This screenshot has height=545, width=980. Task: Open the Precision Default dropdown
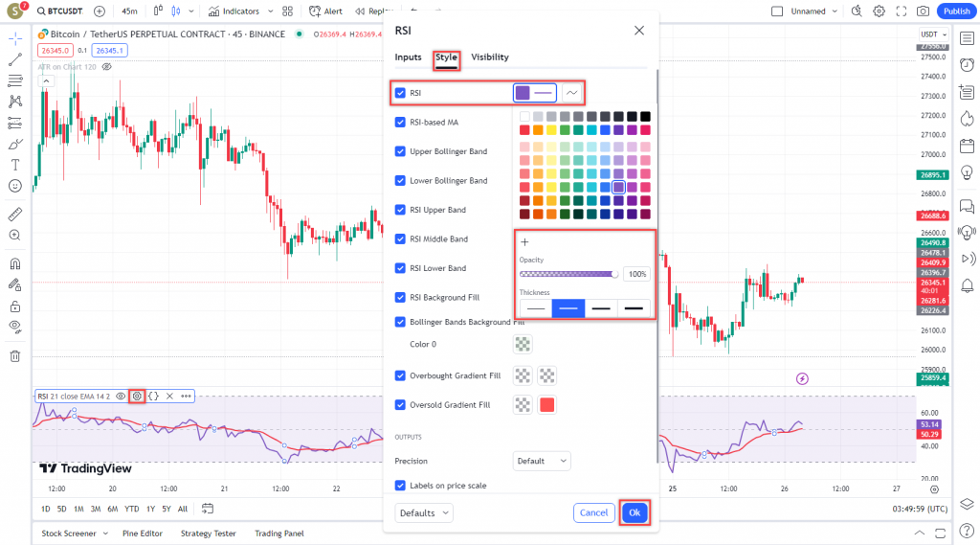[542, 461]
